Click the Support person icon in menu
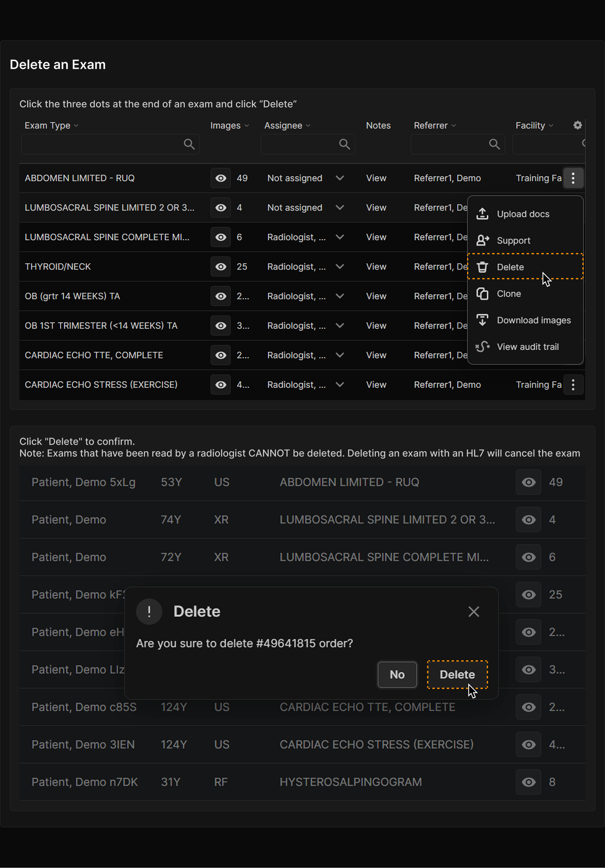Screen dimensions: 605x868 pos(483,241)
